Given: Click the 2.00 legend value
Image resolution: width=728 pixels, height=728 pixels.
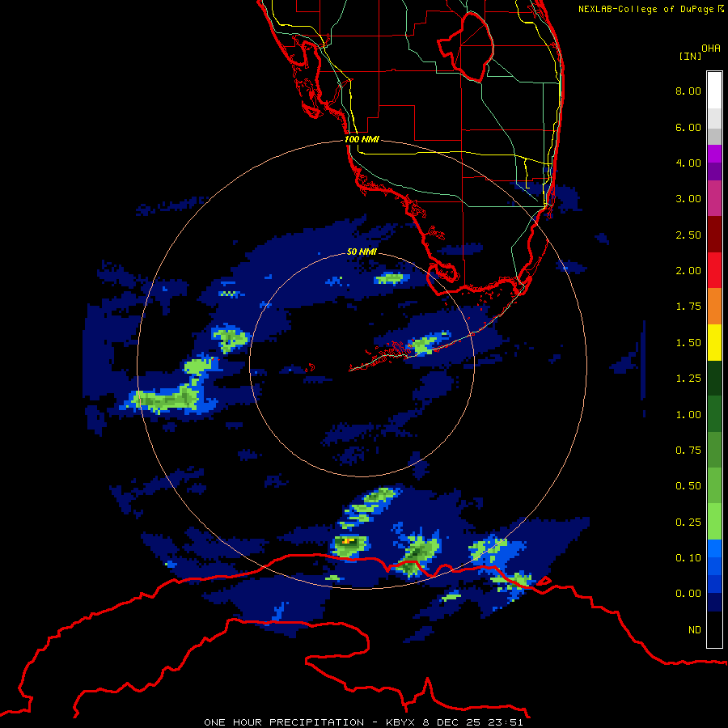Looking at the screenshot, I should (x=688, y=271).
